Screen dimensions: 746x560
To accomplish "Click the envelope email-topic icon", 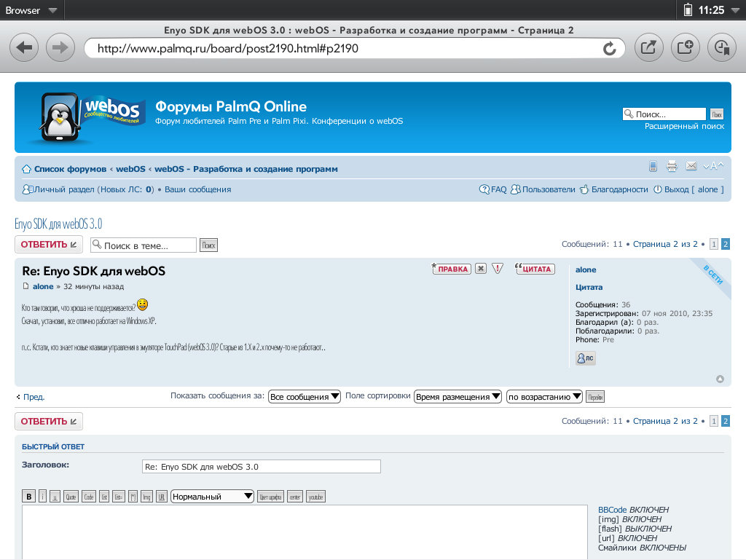I will [691, 167].
